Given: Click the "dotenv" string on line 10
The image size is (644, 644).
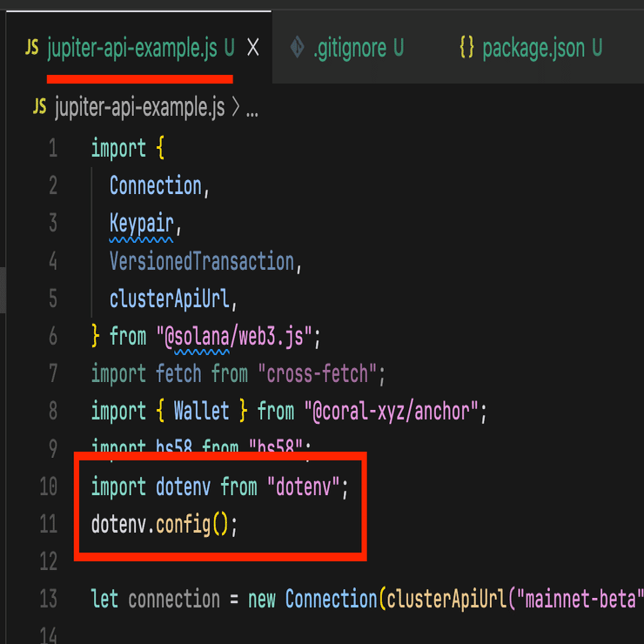Looking at the screenshot, I should 304,487.
